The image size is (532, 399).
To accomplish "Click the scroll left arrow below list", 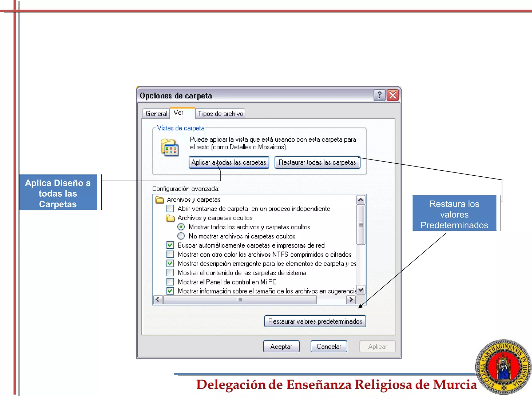I will (x=158, y=300).
